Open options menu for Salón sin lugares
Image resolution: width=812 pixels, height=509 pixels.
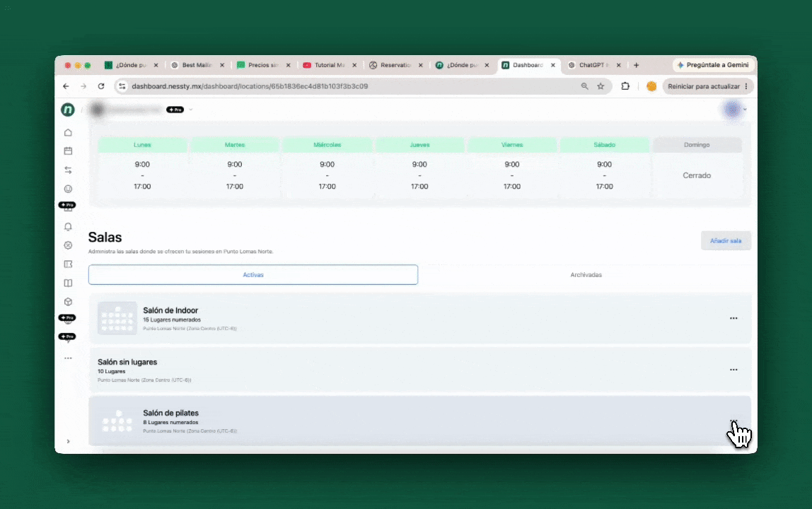point(733,370)
